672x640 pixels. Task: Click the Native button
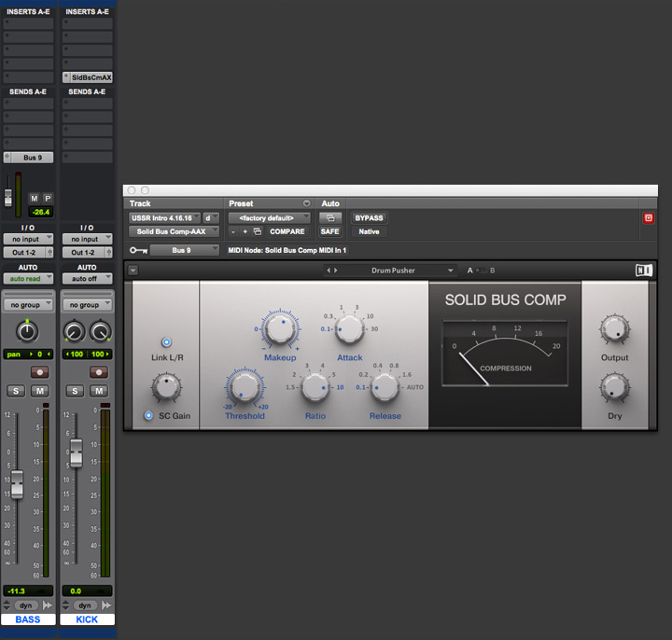coord(369,231)
